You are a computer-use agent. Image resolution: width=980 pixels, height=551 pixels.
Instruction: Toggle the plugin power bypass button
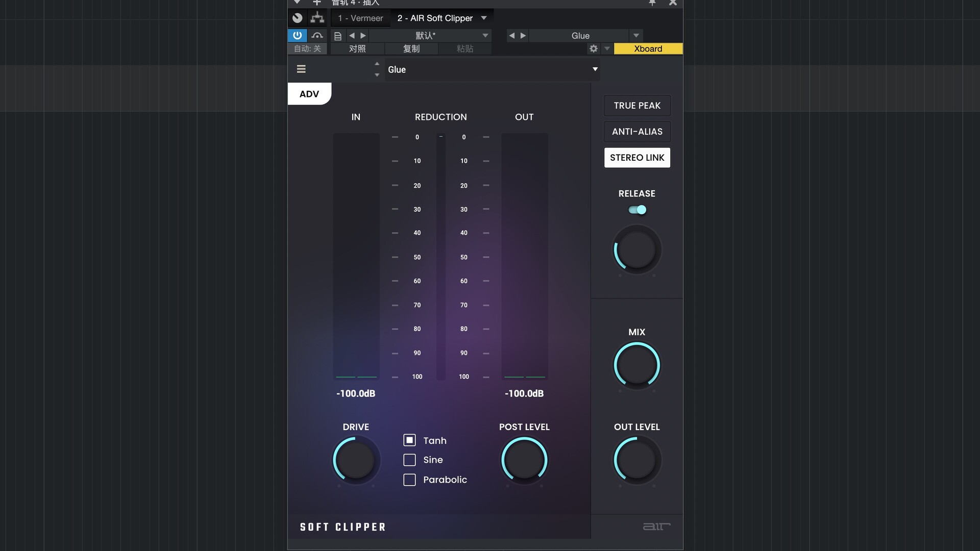point(297,35)
